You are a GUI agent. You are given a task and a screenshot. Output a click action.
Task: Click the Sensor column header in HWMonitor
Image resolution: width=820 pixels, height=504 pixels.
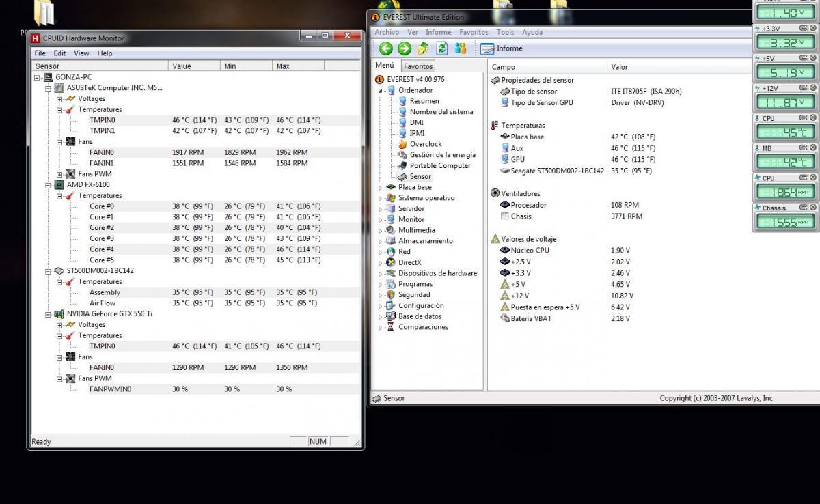[100, 66]
